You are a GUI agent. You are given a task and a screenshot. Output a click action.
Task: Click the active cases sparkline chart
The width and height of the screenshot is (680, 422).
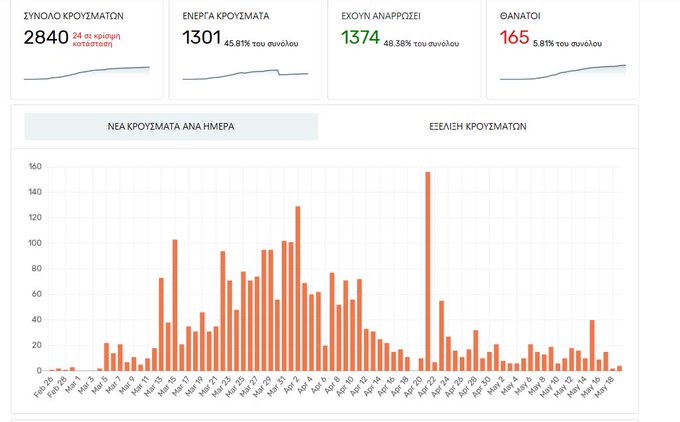[x=245, y=75]
